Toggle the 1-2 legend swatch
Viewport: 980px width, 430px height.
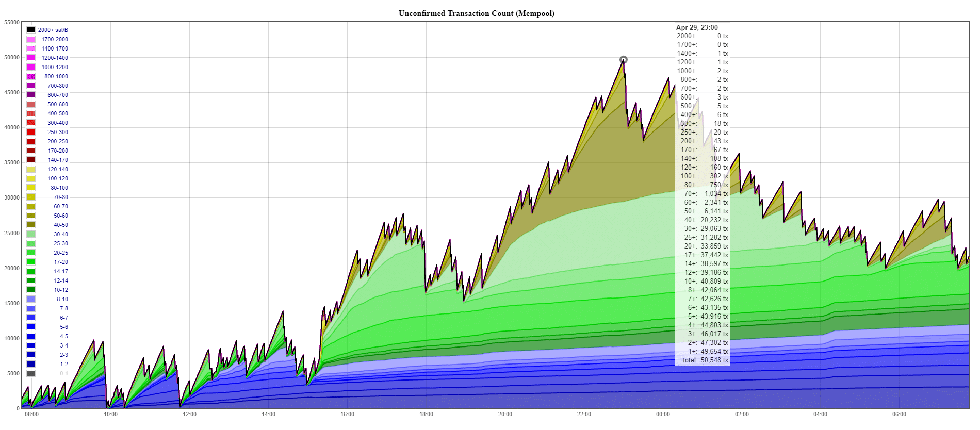click(31, 364)
